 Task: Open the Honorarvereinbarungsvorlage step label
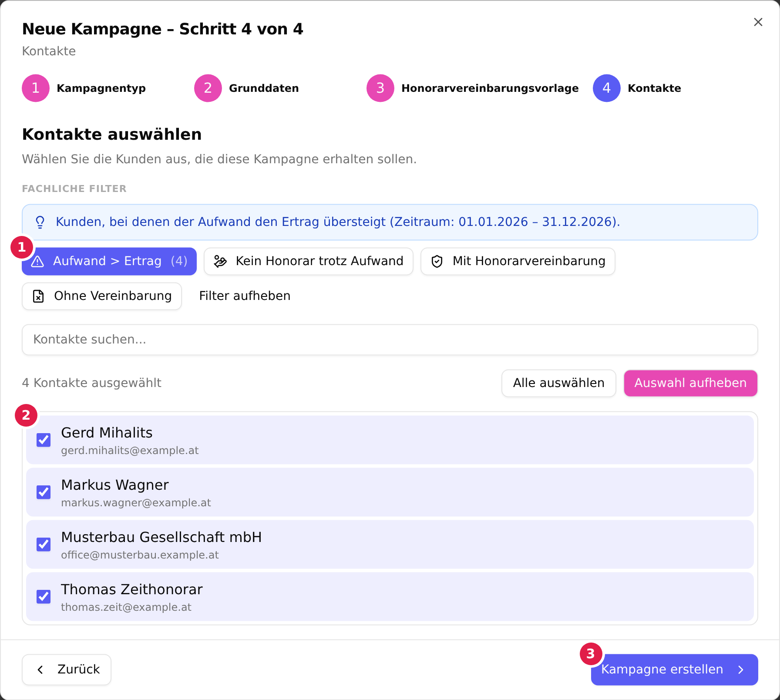(x=490, y=88)
